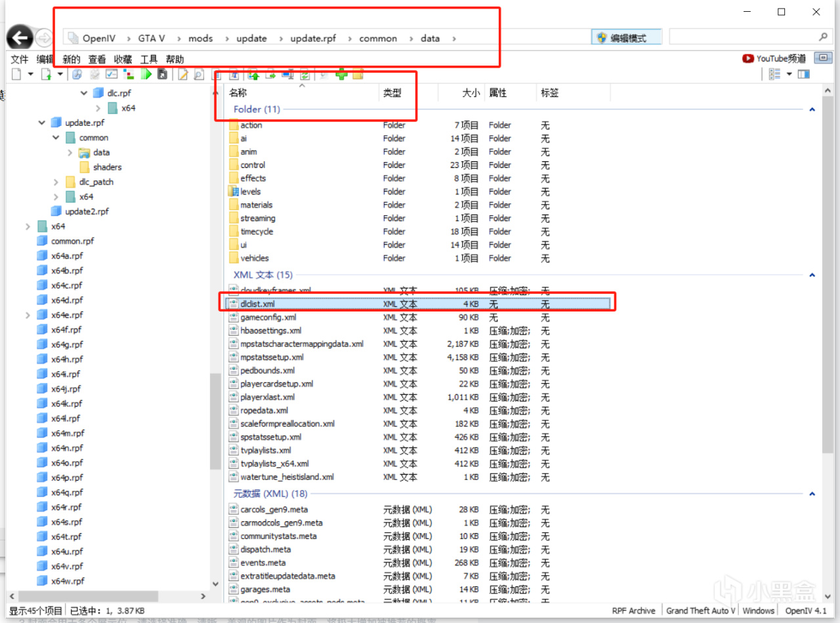
Task: Click the GTA V breadcrumb segment
Action: point(152,38)
